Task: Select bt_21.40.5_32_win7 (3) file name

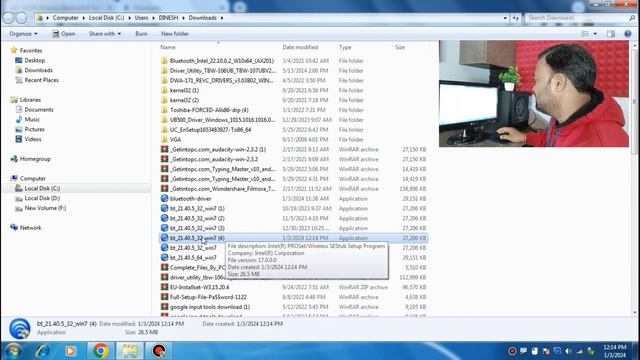Action: (197, 228)
